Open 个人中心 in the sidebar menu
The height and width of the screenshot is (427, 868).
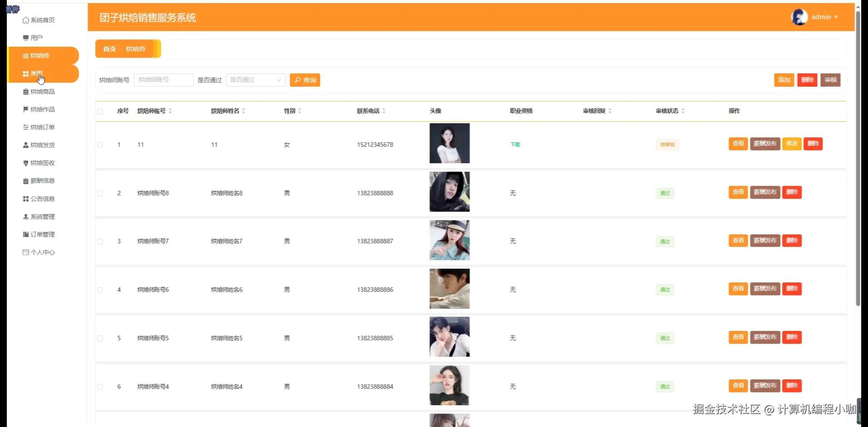coord(43,252)
